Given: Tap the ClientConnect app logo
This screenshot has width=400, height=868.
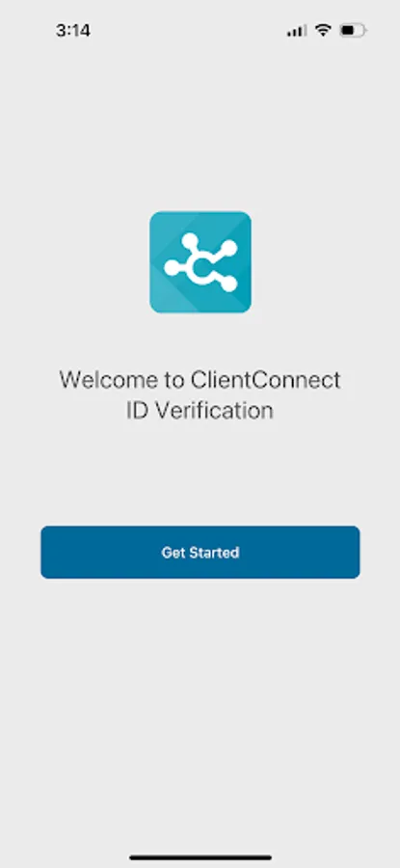Looking at the screenshot, I should click(200, 262).
